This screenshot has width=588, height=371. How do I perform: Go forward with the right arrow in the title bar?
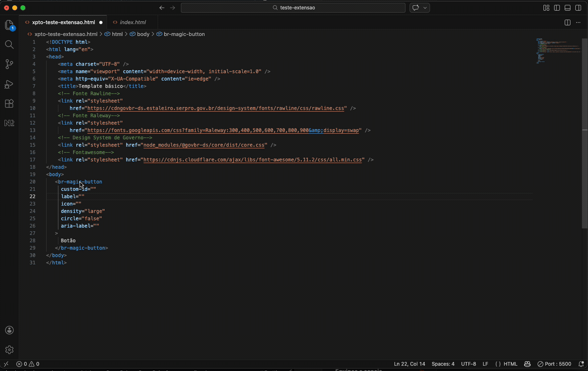pos(172,8)
